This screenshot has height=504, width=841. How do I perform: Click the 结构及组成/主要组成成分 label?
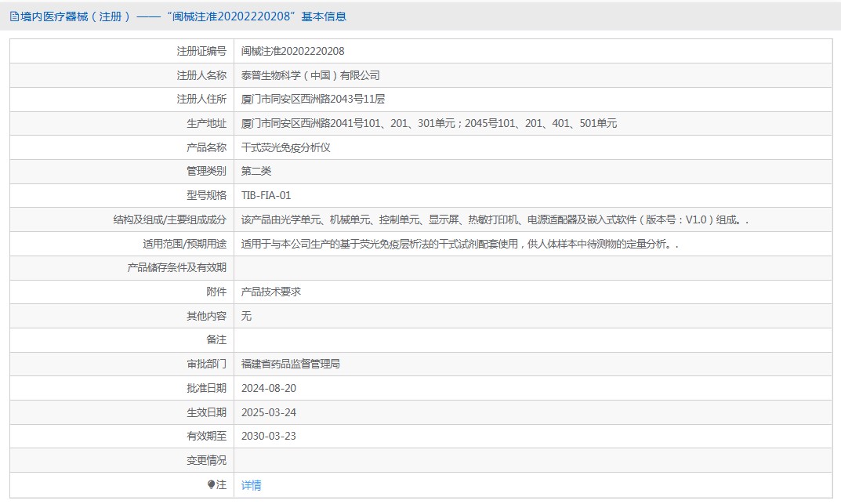click(169, 219)
